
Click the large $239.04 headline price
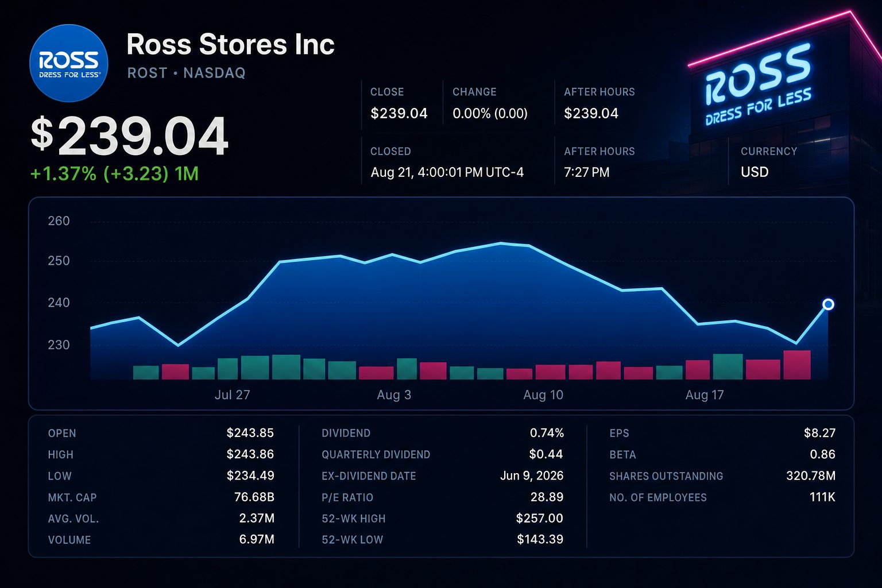point(130,137)
